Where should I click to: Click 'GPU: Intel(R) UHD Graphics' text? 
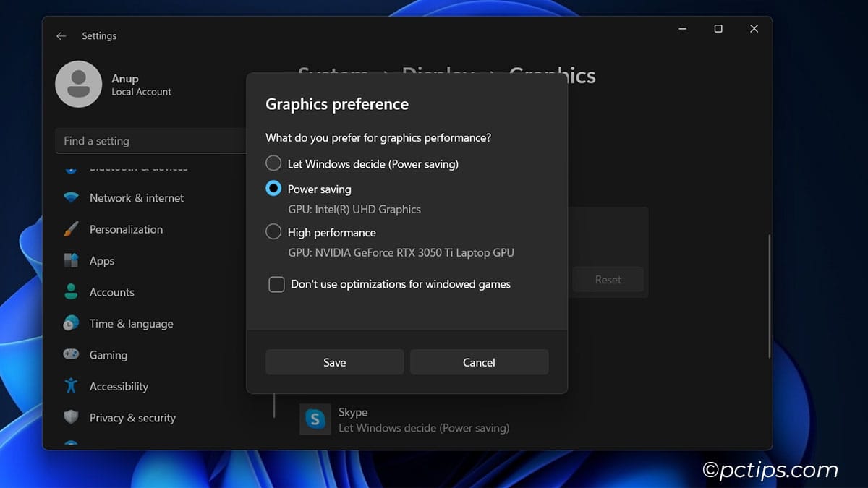354,210
